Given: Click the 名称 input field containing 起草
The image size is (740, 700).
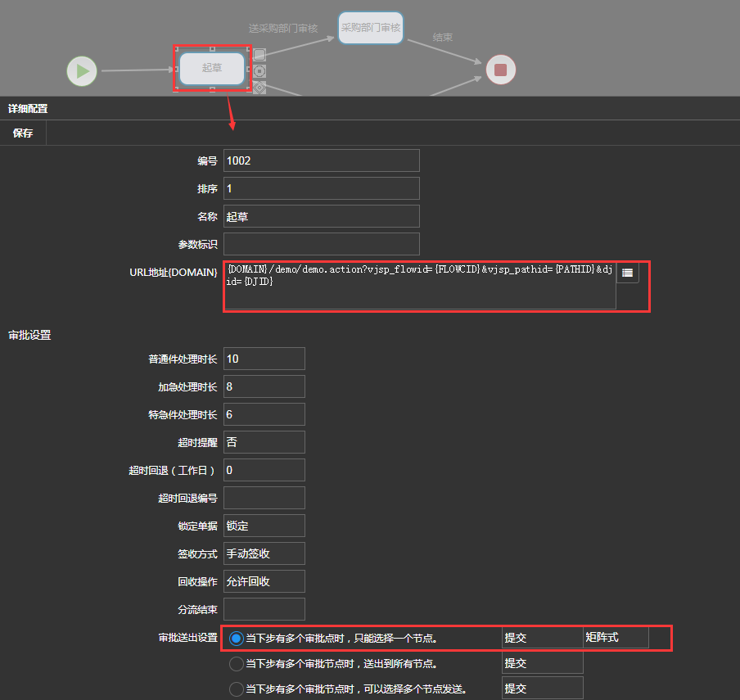Looking at the screenshot, I should (321, 216).
